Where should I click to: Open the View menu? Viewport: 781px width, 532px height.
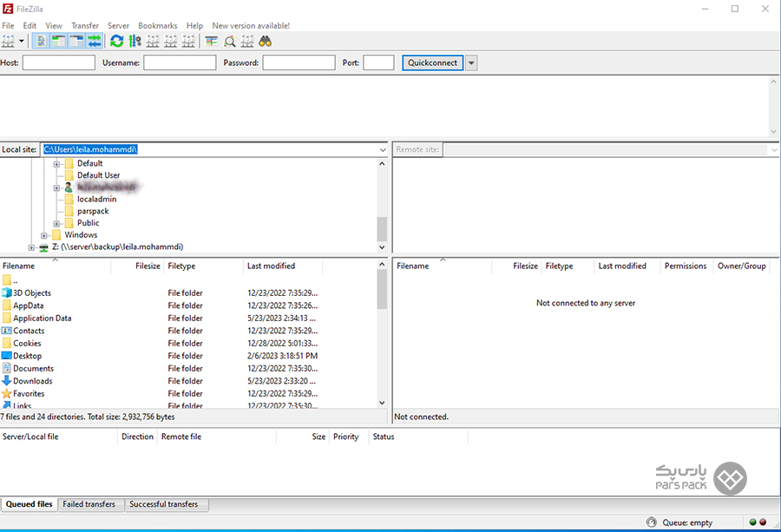click(x=54, y=25)
